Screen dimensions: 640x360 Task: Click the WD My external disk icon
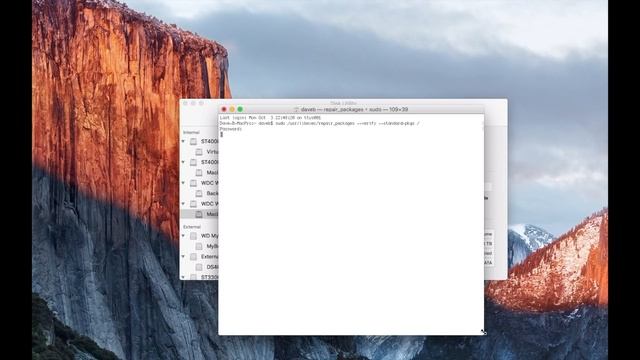point(193,236)
